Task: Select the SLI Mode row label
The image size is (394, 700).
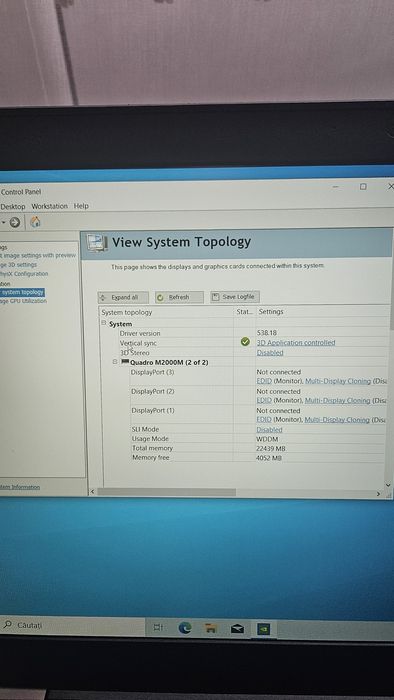Action: (x=145, y=429)
